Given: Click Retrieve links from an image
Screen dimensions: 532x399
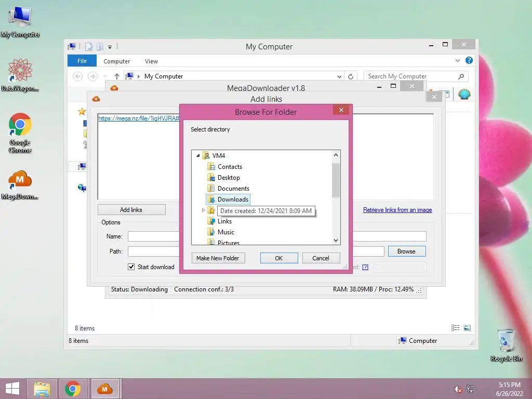Looking at the screenshot, I should 397,210.
